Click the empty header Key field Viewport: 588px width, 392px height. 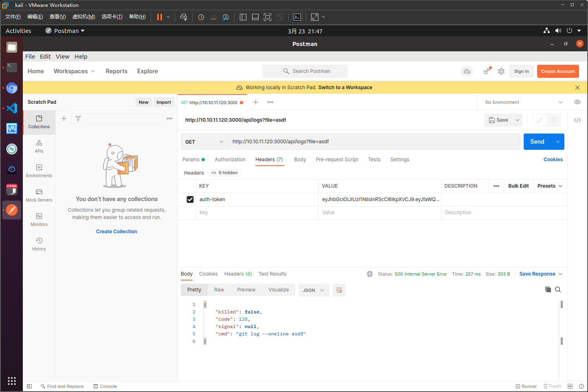point(257,212)
